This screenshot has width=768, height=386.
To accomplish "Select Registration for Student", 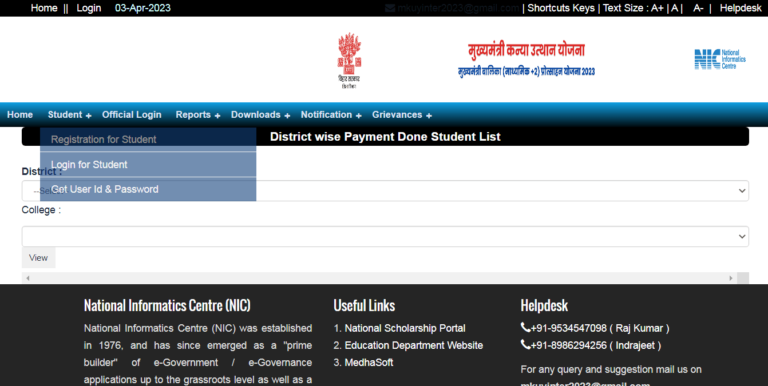I will click(x=148, y=140).
